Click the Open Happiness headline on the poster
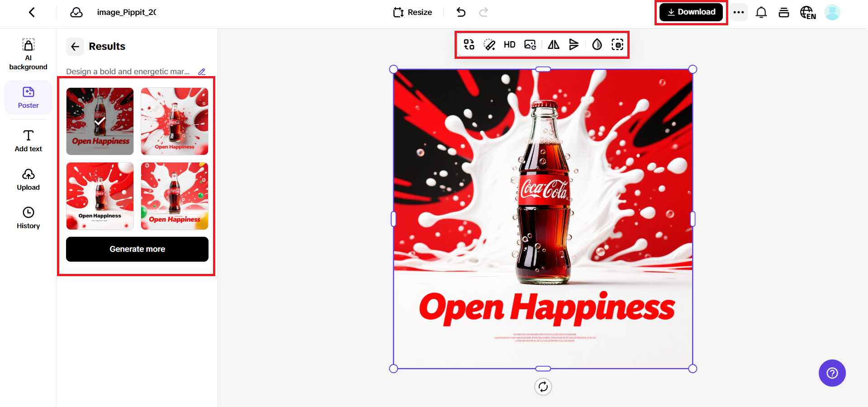This screenshot has height=407, width=868. tap(547, 308)
